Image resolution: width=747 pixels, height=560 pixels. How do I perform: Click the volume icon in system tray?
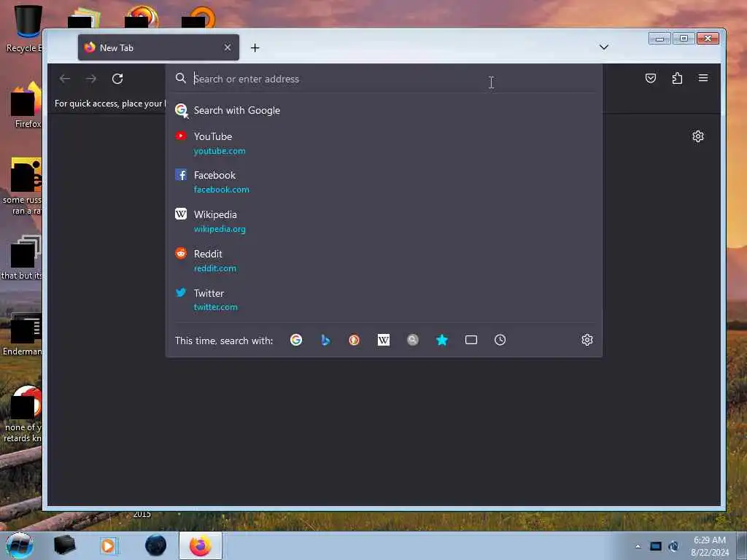coord(673,546)
